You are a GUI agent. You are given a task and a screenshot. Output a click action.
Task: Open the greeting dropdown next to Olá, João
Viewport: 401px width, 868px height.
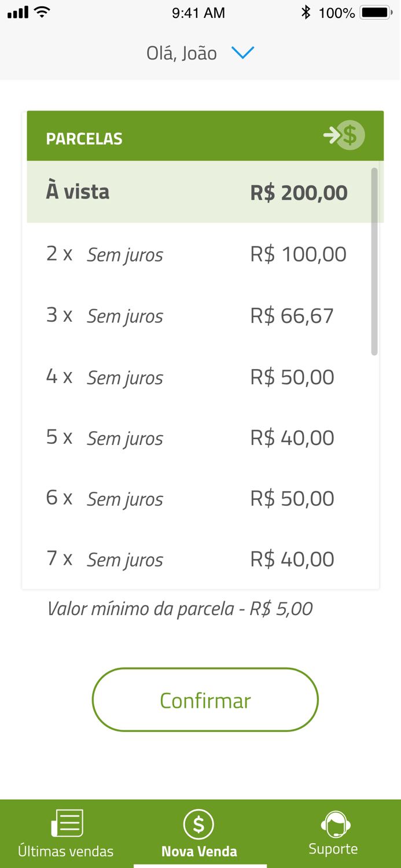pyautogui.click(x=244, y=53)
